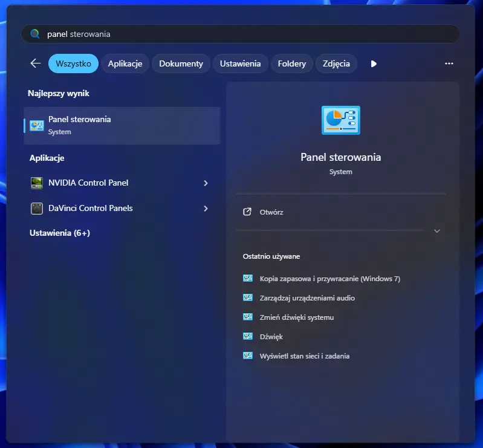Image resolution: width=483 pixels, height=448 pixels.
Task: Switch to the Aplikacje filter tab
Action: 125,63
